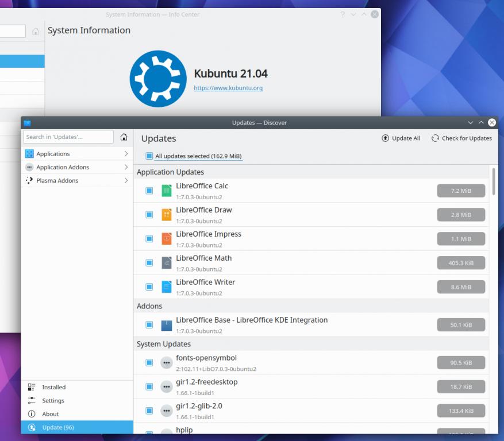Click the Search in 'Updates' field
The width and height of the screenshot is (504, 441).
(x=68, y=137)
